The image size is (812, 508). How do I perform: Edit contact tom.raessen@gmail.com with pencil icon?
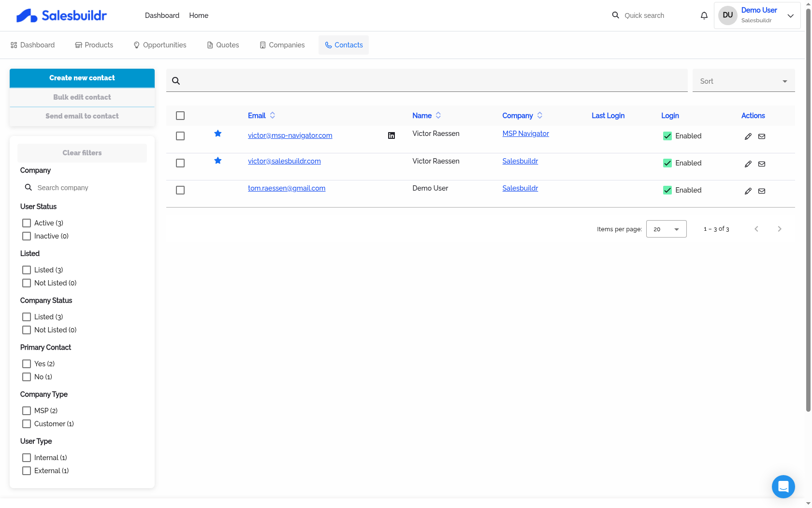tap(748, 191)
